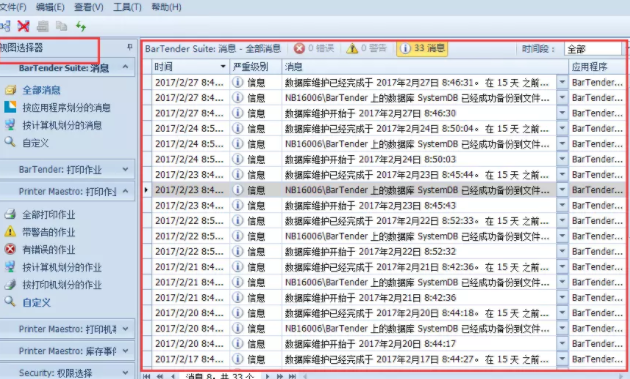This screenshot has height=379, width=630.
Task: Jump to first record in navigator
Action: pyautogui.click(x=147, y=376)
